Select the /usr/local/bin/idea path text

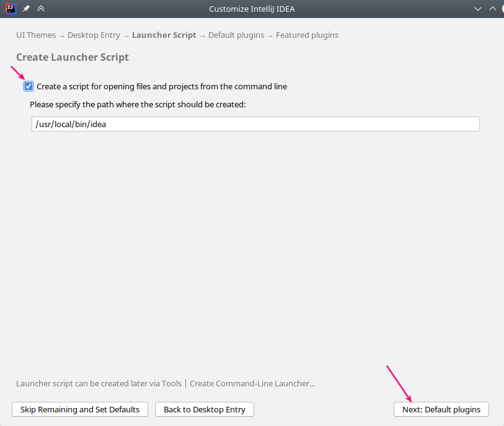[70, 124]
